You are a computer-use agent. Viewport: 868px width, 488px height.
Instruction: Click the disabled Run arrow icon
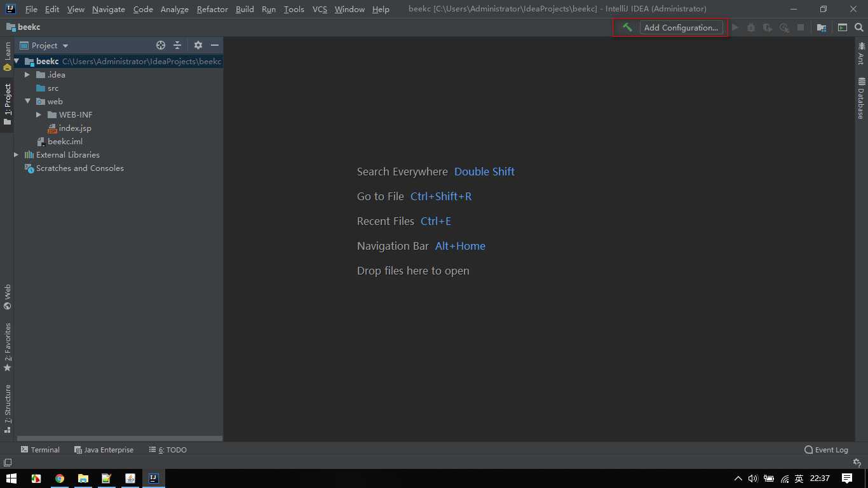coord(735,27)
